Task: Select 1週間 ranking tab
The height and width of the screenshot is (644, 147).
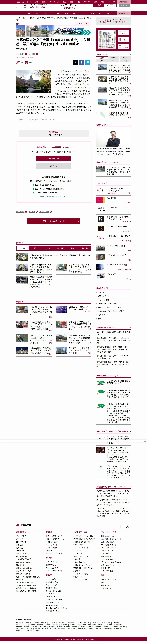Action: tap(125, 58)
